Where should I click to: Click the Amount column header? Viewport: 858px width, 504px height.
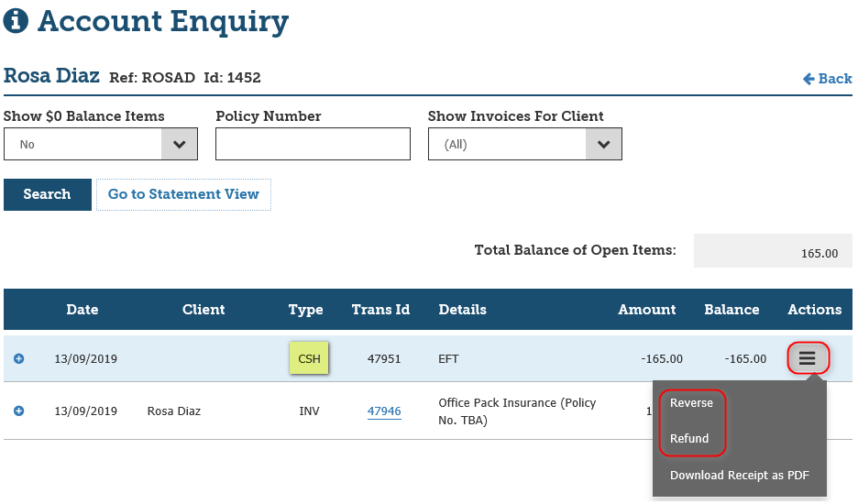(x=646, y=310)
